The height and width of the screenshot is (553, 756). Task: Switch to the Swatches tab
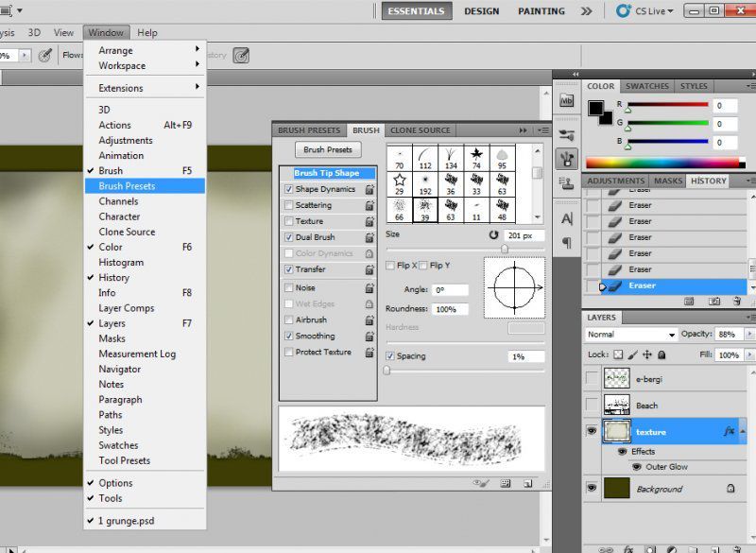pos(647,86)
